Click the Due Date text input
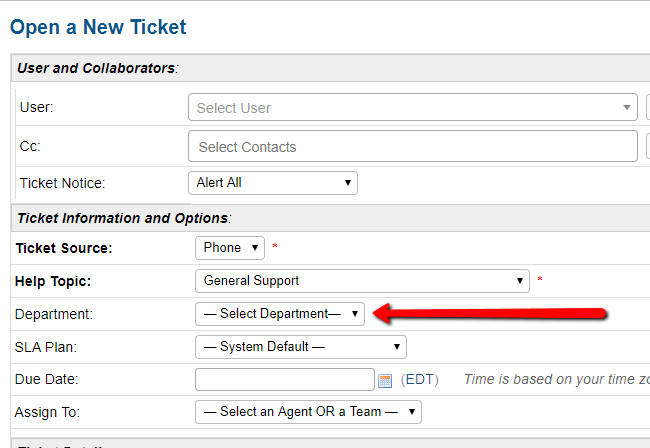The image size is (650, 448). coord(284,380)
